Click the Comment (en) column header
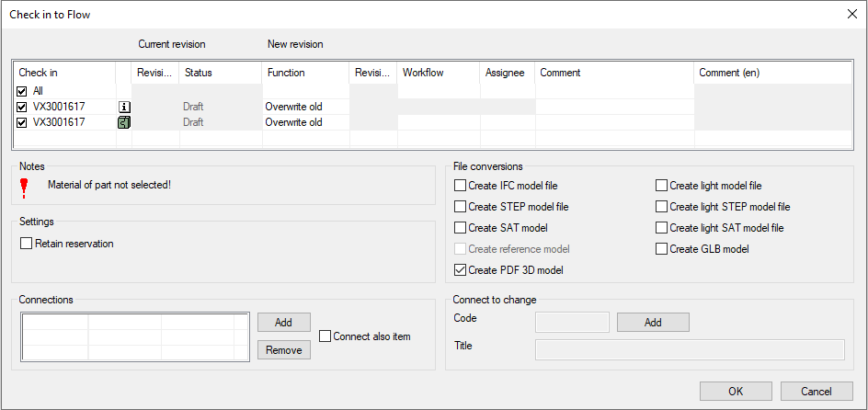The height and width of the screenshot is (410, 868). pos(772,73)
